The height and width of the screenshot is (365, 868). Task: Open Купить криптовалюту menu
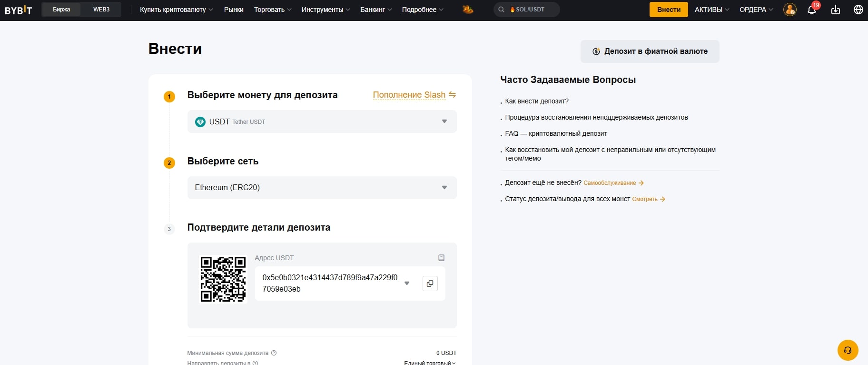[x=176, y=10]
